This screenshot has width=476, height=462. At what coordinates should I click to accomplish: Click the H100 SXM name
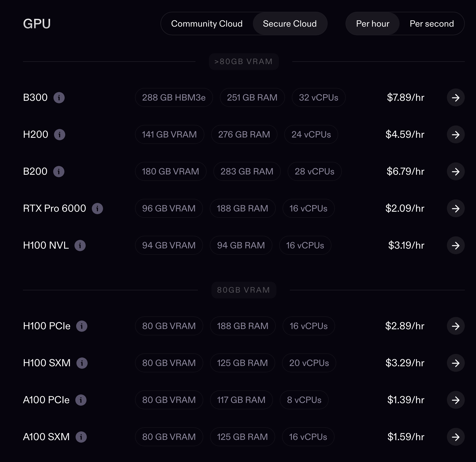click(47, 363)
